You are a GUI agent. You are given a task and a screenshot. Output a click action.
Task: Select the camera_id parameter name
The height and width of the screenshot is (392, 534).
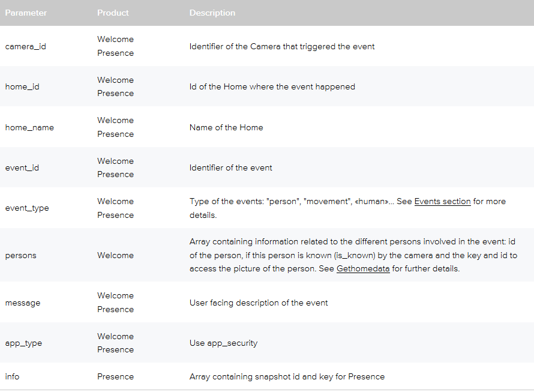[x=26, y=46]
